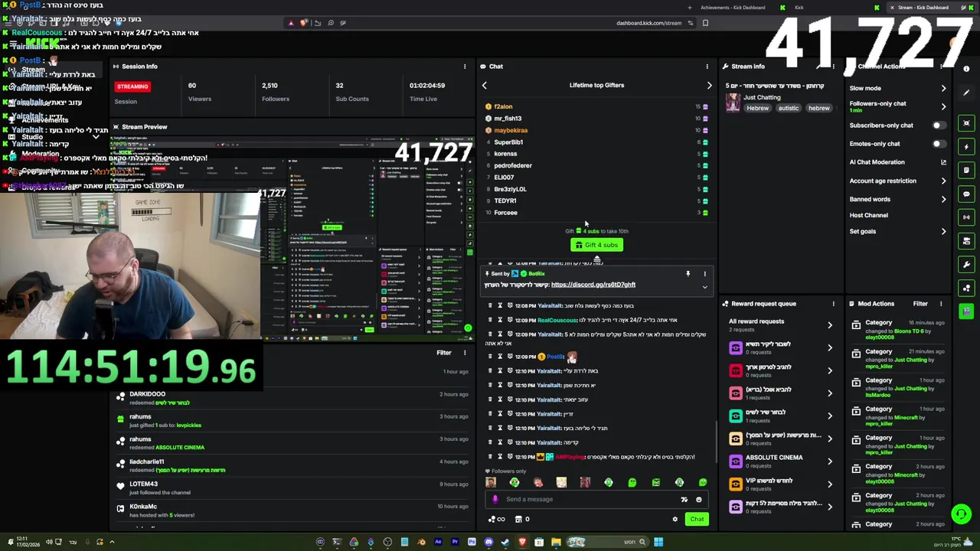Go to next leaderboard after Lifetime top Gifters

(709, 86)
